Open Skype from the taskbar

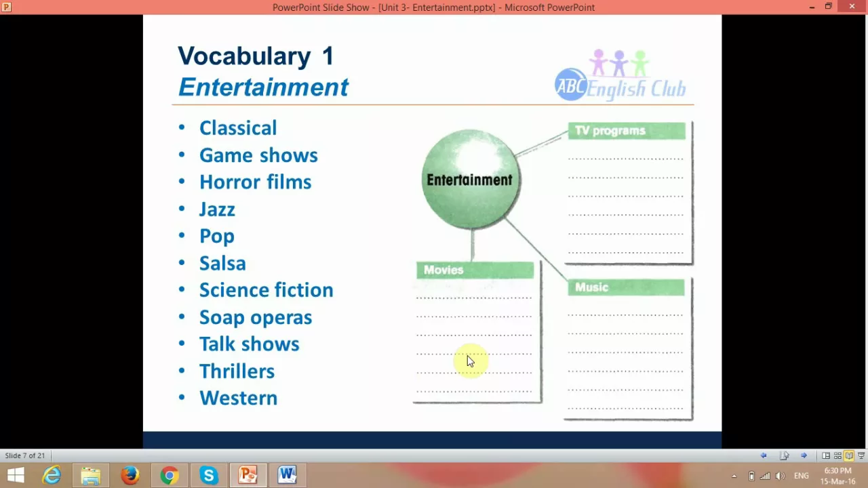point(208,475)
